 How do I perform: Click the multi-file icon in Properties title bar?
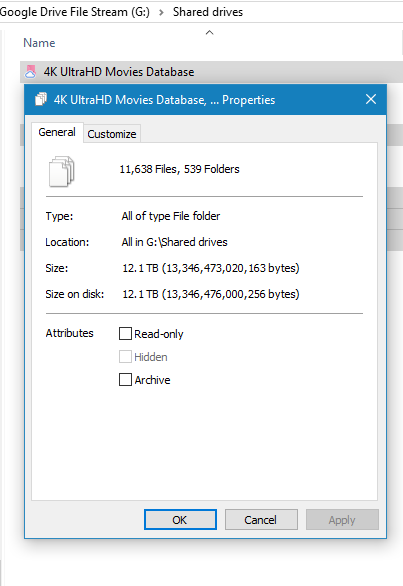pos(41,99)
